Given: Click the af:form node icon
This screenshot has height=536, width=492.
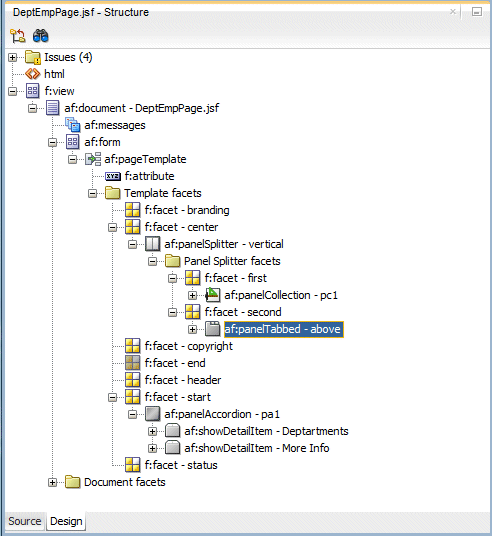Looking at the screenshot, I should (72, 142).
